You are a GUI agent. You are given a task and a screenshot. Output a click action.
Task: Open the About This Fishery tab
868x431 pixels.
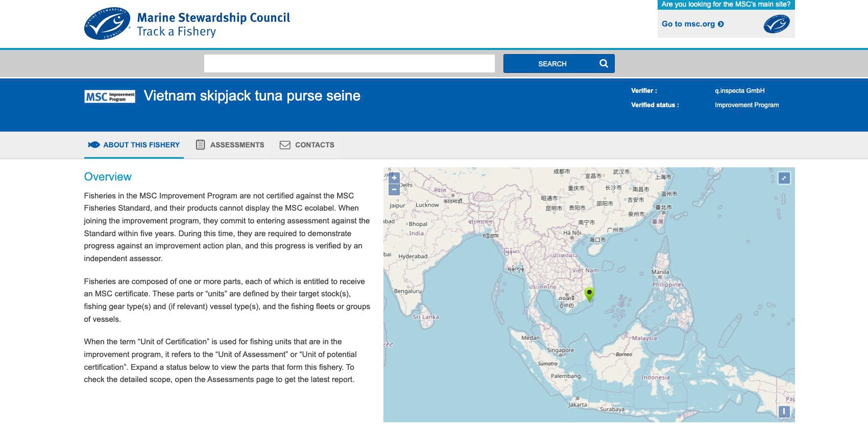point(134,145)
